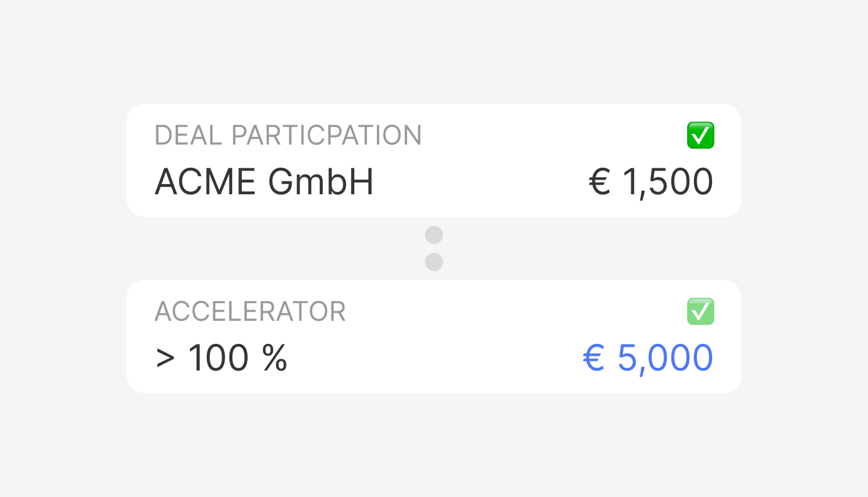Click blank space between 100 % and € 5,000
This screenshot has height=497, width=868.
[435, 359]
